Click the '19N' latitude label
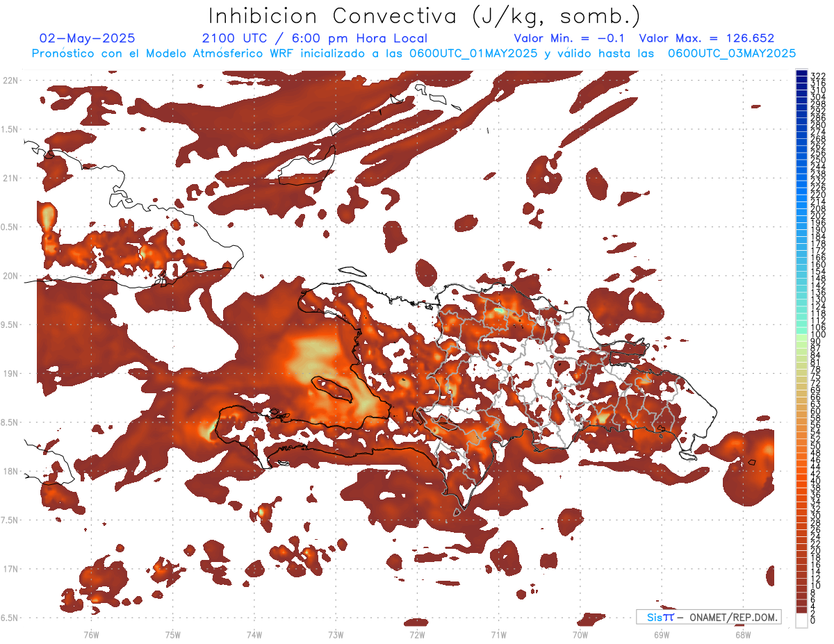This screenshot has height=644, width=834. (x=11, y=374)
